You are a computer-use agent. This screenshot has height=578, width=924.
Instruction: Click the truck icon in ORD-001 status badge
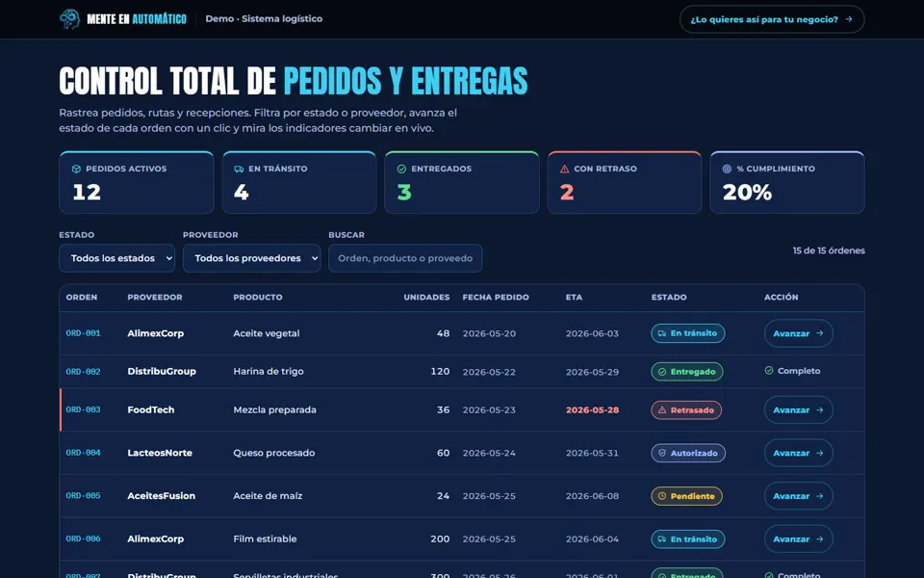(662, 333)
